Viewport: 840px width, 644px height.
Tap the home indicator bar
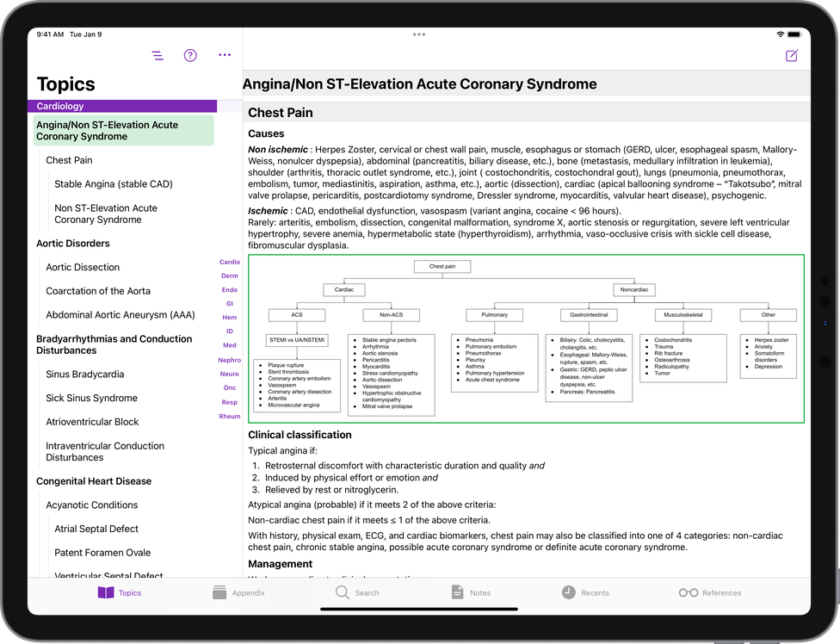coord(419,609)
